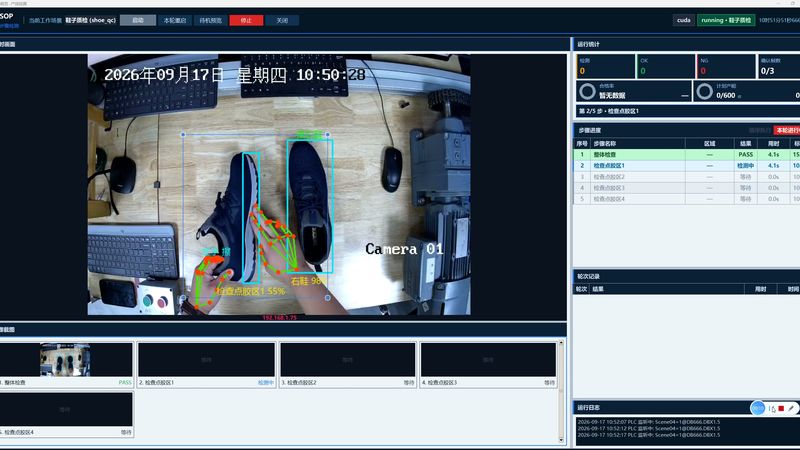Click the pause icon on recorder widget
This screenshot has width=800, height=450.
click(771, 408)
